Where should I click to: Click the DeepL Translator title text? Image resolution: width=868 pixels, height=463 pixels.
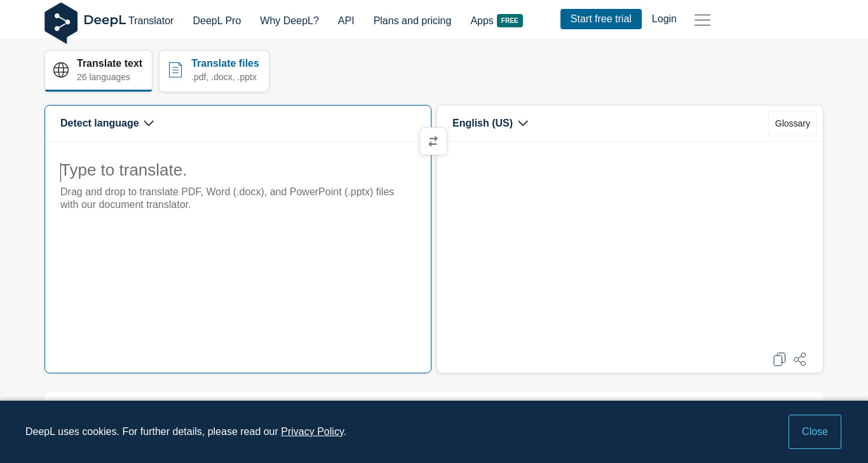(x=128, y=20)
